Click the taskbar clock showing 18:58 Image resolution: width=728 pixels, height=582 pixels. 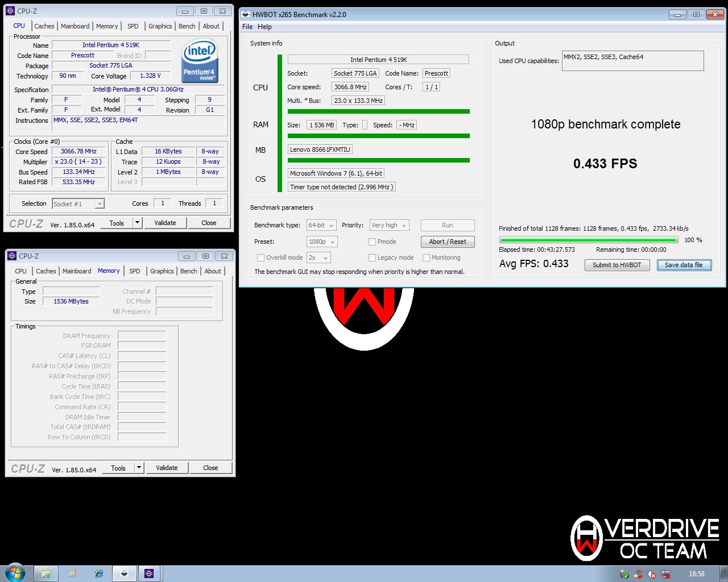(696, 574)
